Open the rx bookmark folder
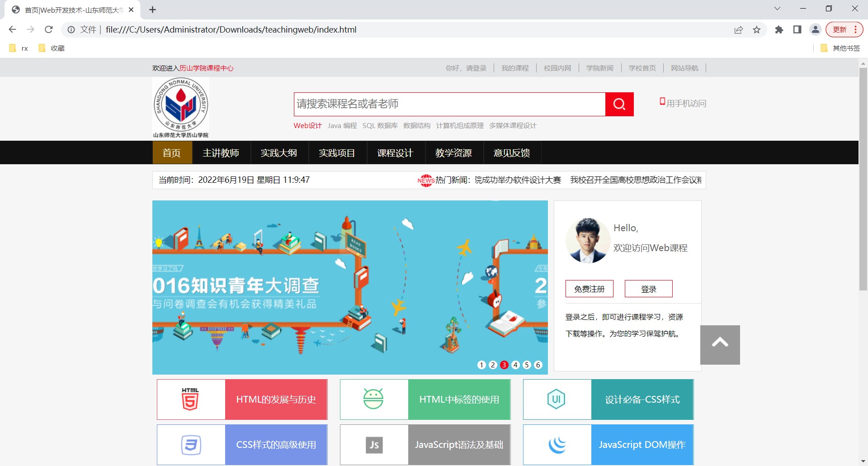 [x=19, y=48]
